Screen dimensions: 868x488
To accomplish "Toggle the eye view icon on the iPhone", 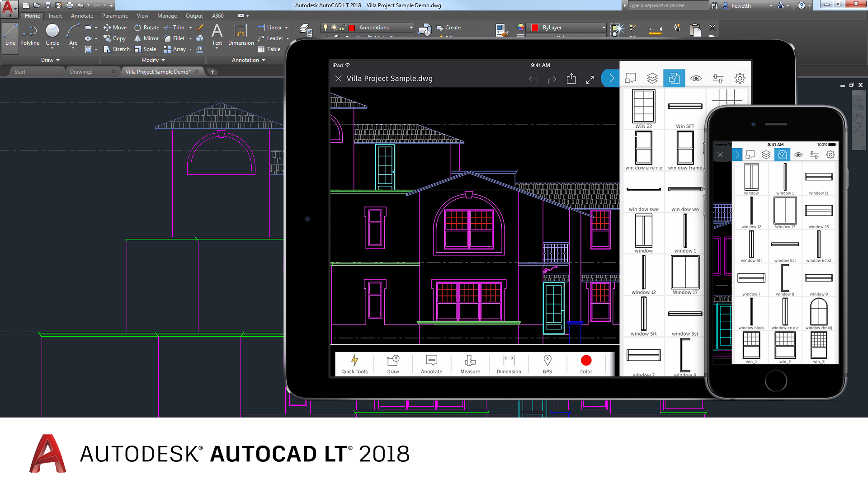I will 798,155.
